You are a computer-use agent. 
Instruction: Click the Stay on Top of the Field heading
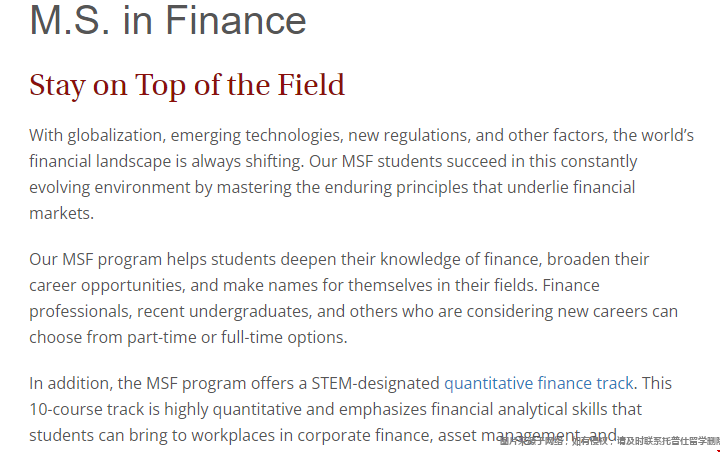(187, 85)
